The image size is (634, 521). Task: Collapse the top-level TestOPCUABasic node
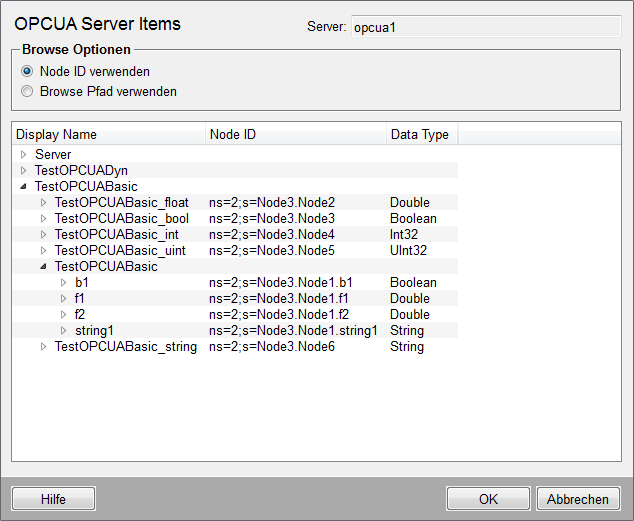24,187
